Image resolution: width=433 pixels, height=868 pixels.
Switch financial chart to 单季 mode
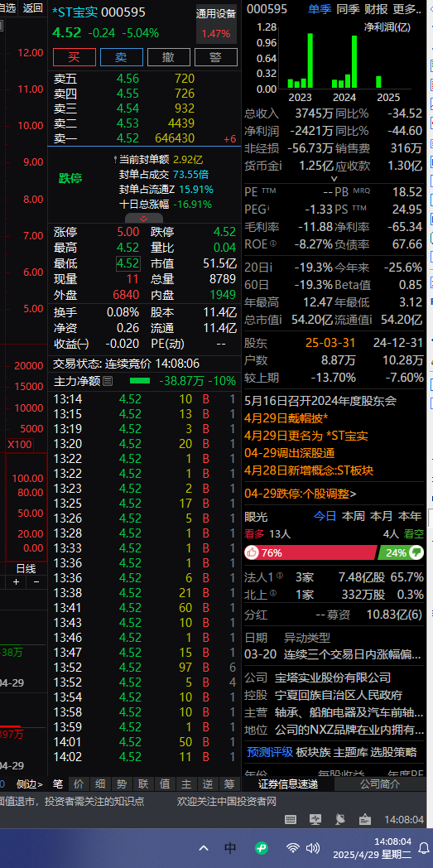coord(320,9)
